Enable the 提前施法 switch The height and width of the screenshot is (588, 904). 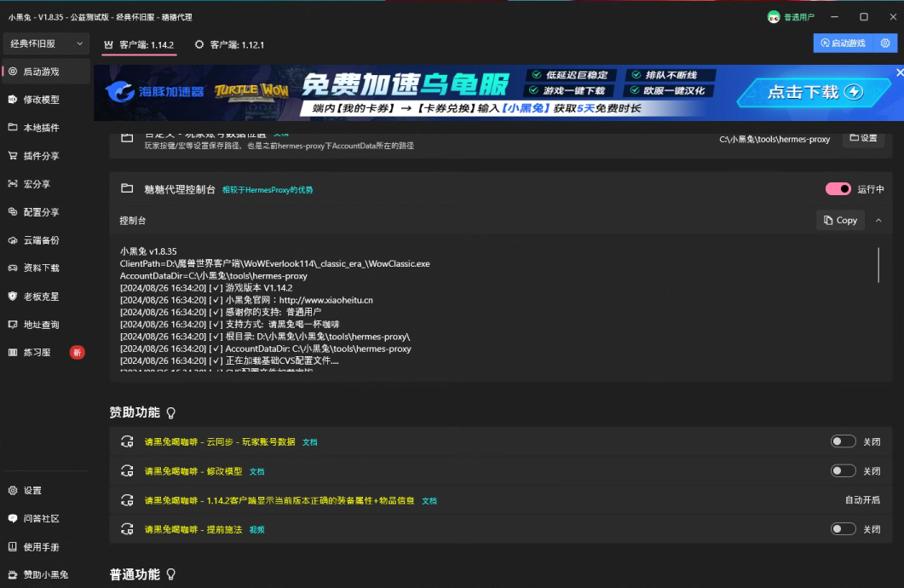coord(843,529)
